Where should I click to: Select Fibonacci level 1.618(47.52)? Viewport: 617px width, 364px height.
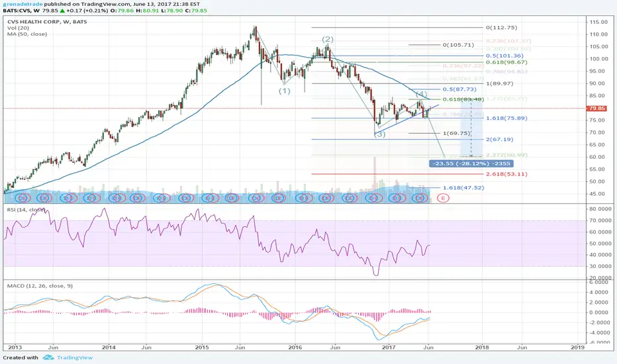point(463,188)
